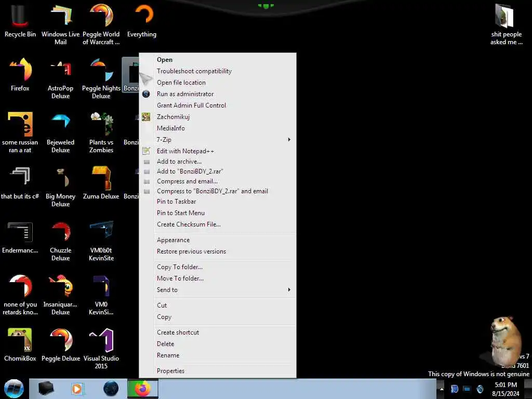532x399 pixels.
Task: Select the Chuzzle Deluxe icon
Action: tap(60, 241)
